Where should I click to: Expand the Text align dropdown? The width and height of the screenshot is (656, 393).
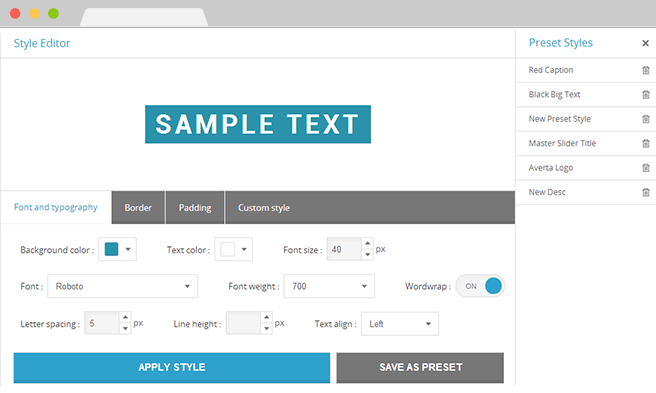pos(400,324)
